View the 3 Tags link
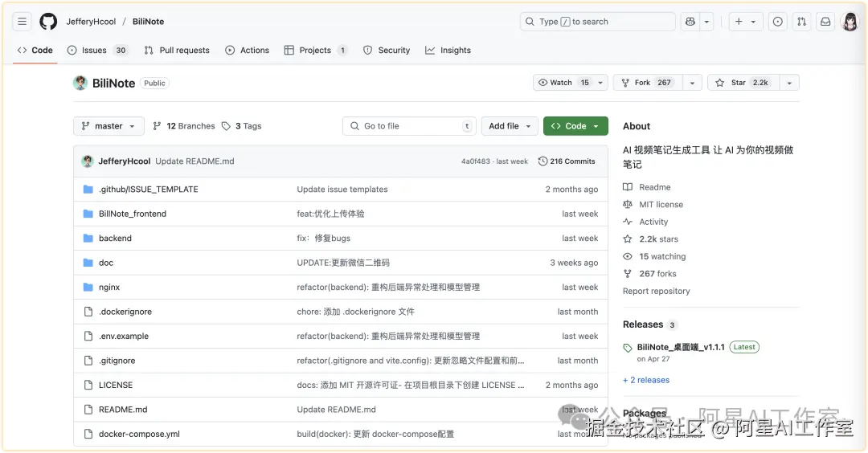This screenshot has height=453, width=868. pos(242,126)
